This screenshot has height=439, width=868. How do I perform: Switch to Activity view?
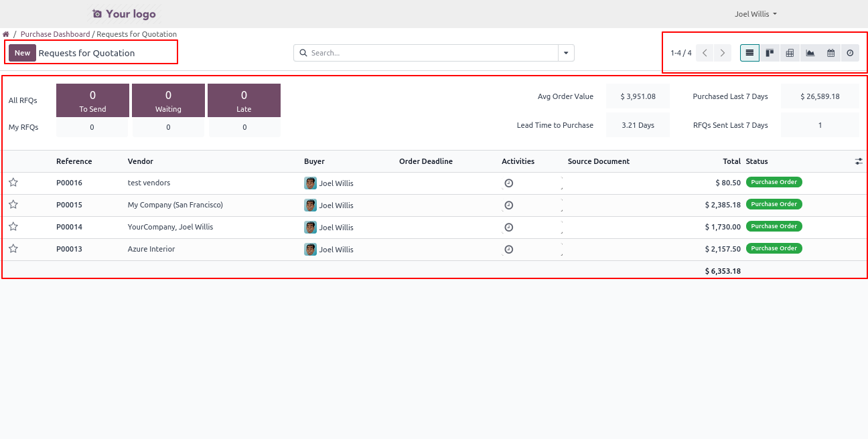click(850, 53)
